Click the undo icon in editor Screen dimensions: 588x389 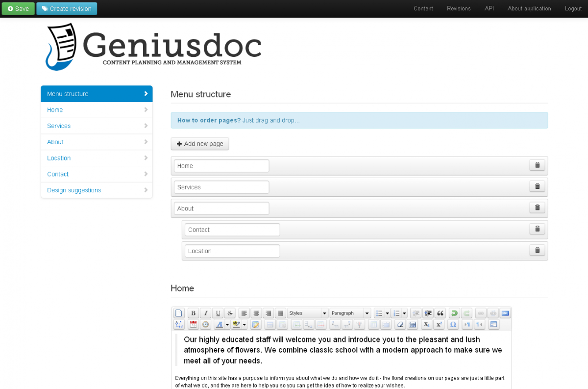(x=454, y=313)
